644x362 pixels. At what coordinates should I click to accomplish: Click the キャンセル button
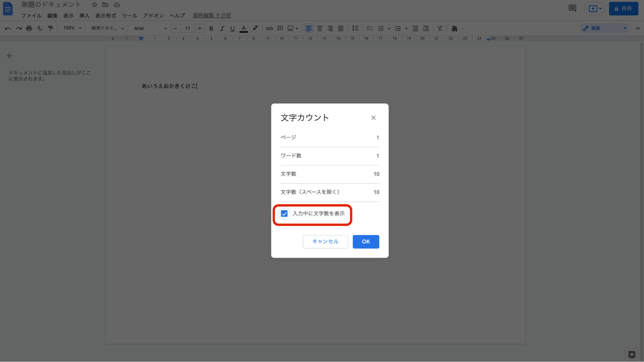[325, 241]
